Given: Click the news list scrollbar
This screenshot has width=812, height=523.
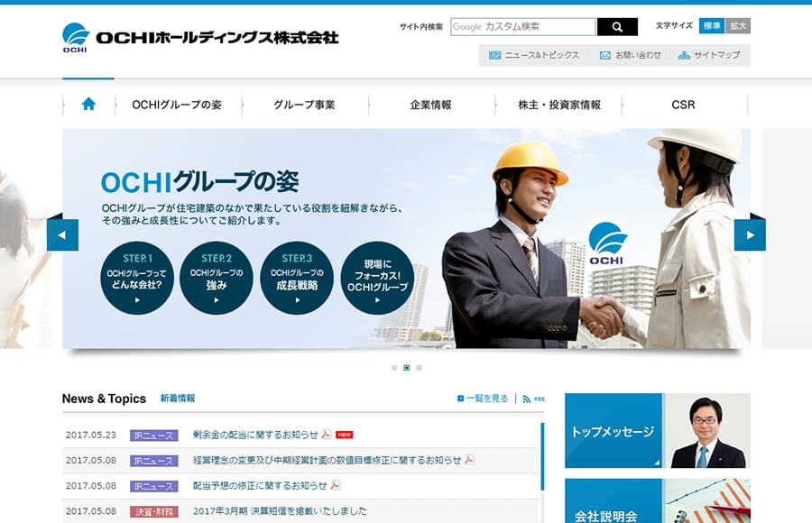Looking at the screenshot, I should (x=542, y=456).
